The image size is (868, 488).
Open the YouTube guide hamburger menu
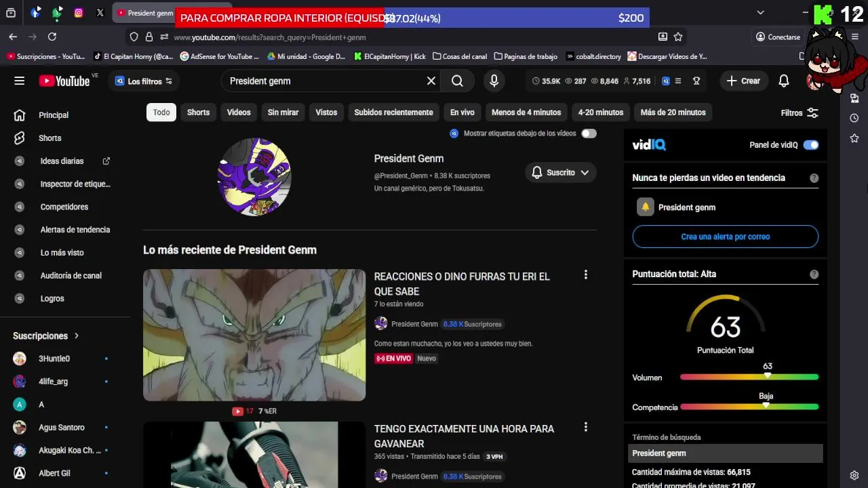(x=19, y=81)
